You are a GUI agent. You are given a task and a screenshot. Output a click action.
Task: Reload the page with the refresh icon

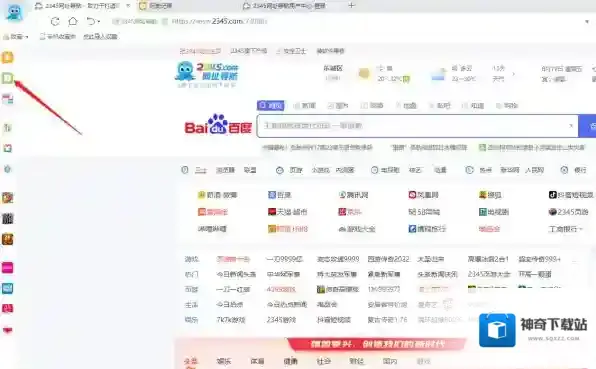tap(55, 21)
